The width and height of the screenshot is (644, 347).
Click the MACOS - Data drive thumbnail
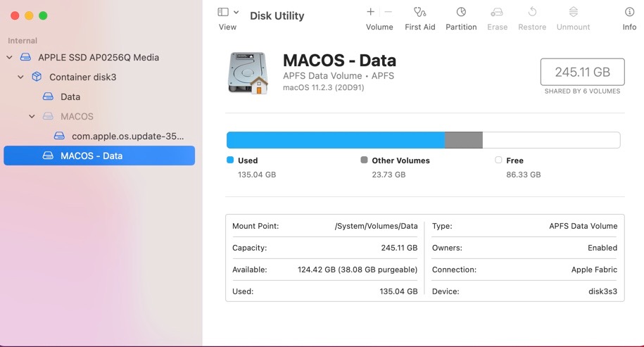(248, 73)
